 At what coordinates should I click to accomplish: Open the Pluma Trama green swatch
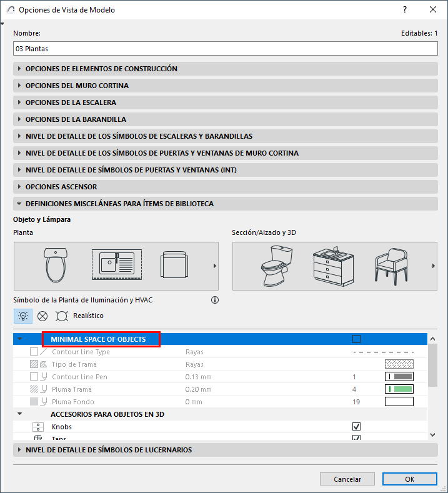399,389
